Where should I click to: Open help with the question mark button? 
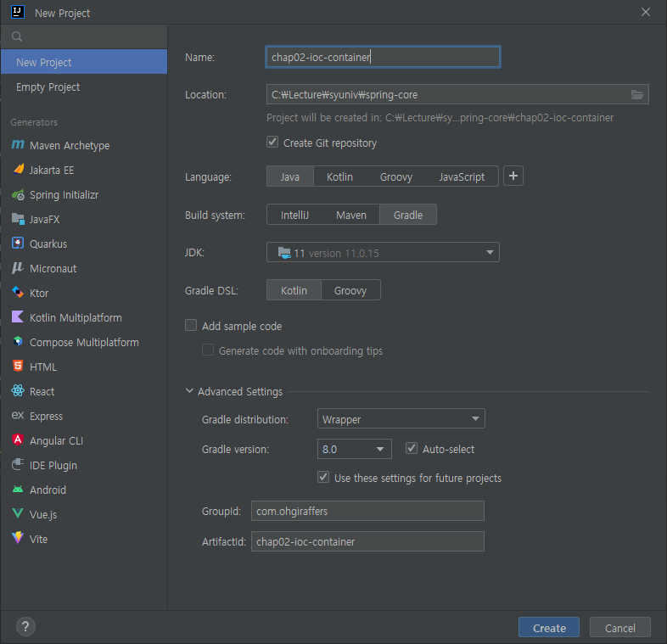click(25, 626)
